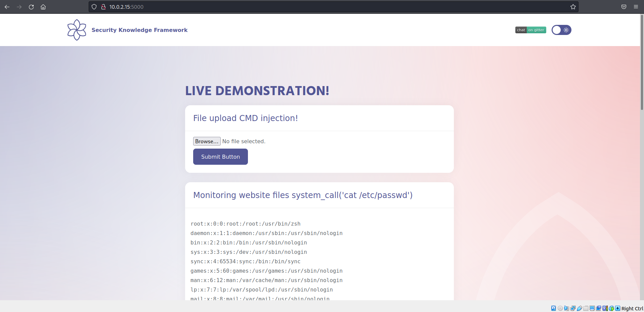Open the Security Knowledge Framework title link
This screenshot has width=644, height=312.
tap(139, 30)
